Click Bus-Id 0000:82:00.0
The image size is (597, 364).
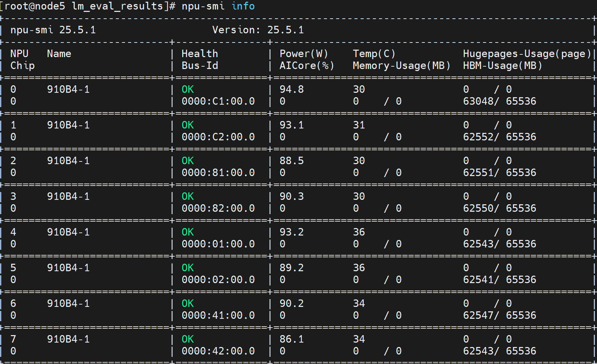pos(218,208)
